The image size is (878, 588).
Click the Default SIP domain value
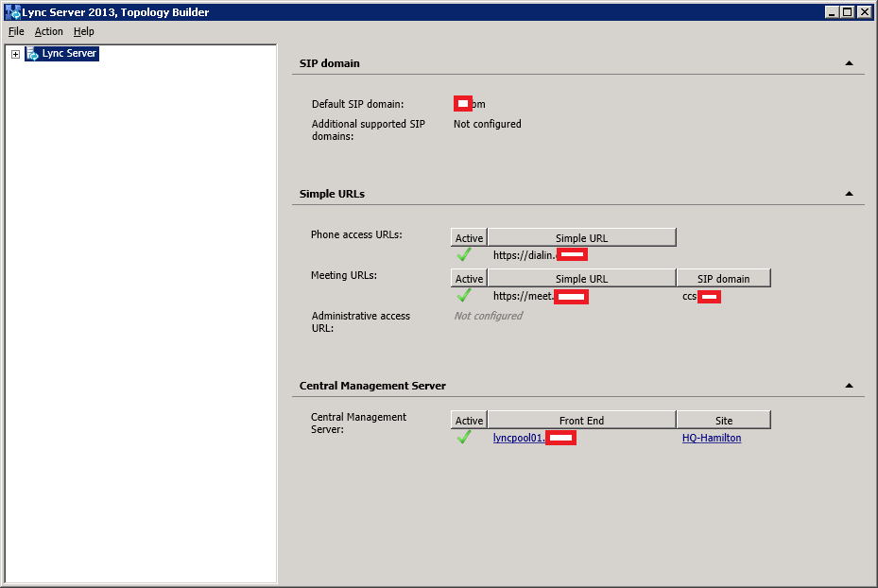(x=469, y=104)
